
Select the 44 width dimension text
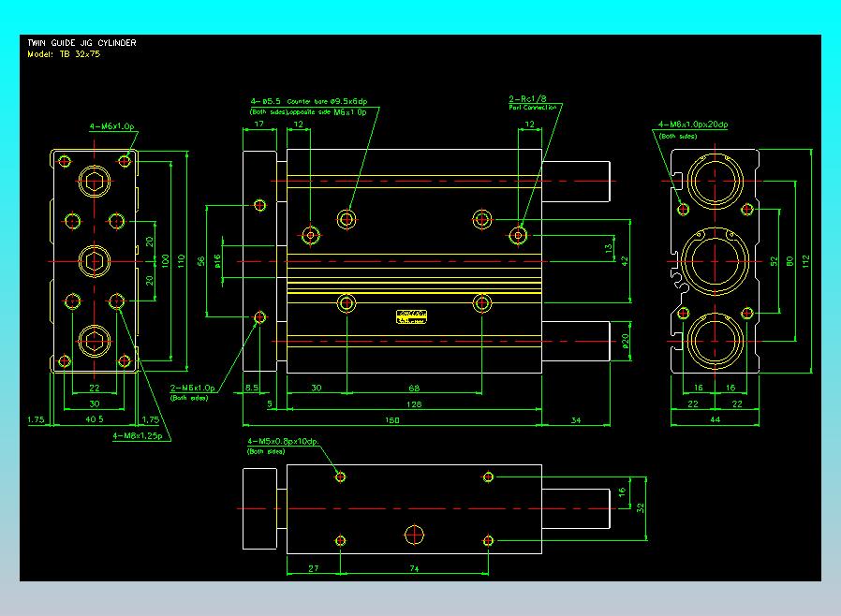pos(715,421)
